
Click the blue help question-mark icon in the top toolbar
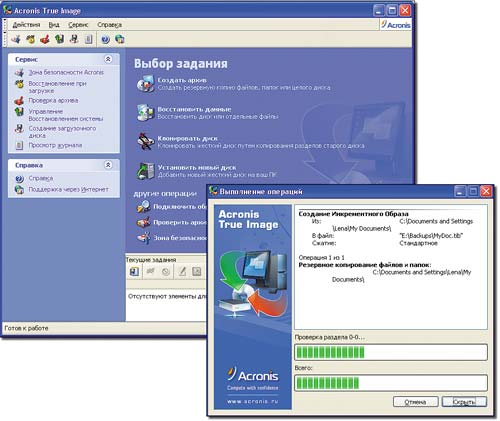(x=105, y=39)
